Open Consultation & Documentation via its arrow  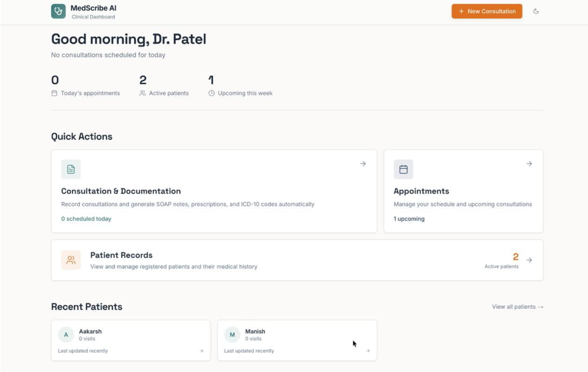[363, 164]
